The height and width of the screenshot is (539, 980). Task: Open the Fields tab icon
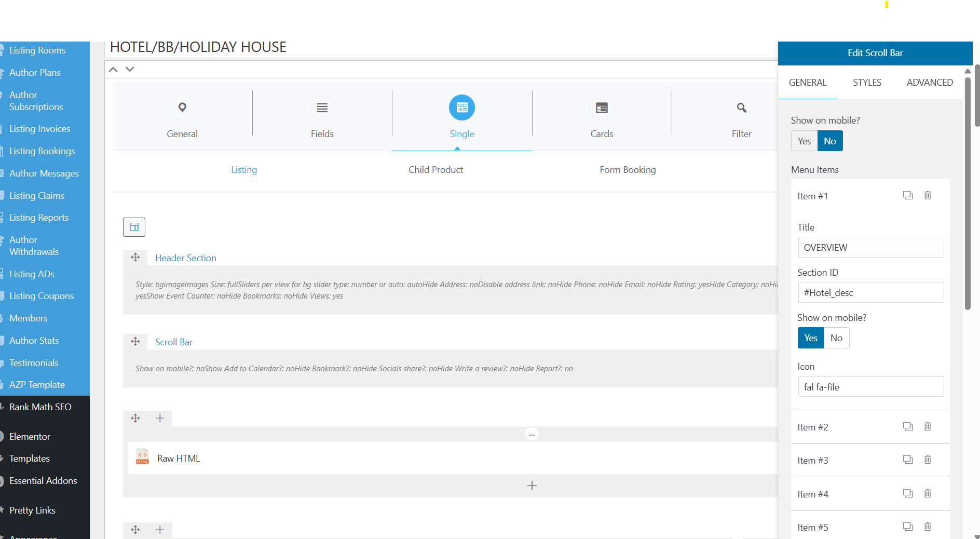(x=322, y=107)
